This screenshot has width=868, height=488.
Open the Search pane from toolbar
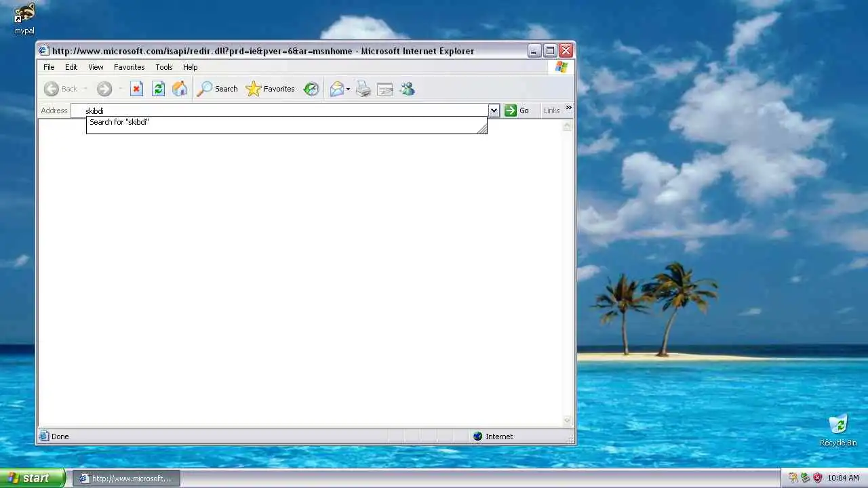coord(217,89)
